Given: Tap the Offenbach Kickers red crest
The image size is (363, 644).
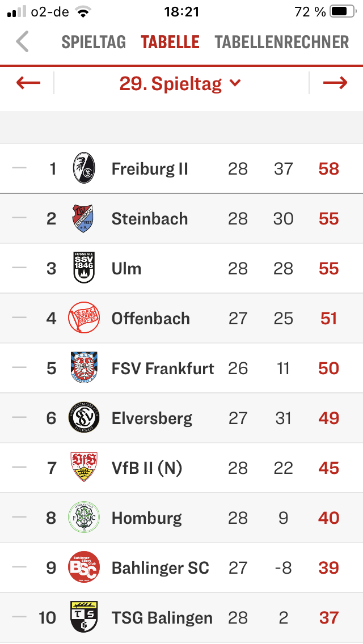Looking at the screenshot, I should pyautogui.click(x=84, y=317).
